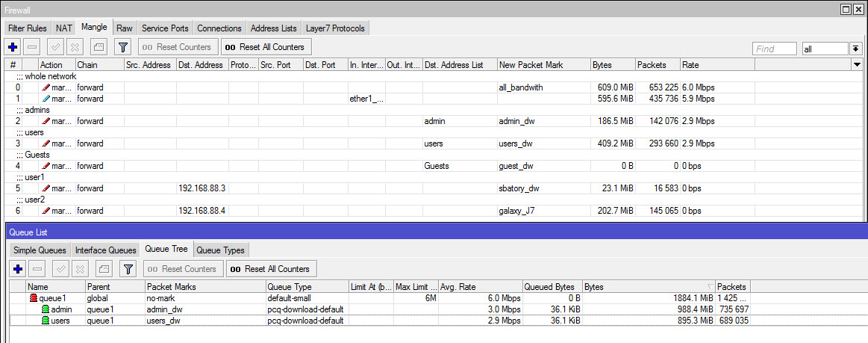This screenshot has height=343, width=868.
Task: Select the mark action icon of rule 6
Action: [46, 211]
